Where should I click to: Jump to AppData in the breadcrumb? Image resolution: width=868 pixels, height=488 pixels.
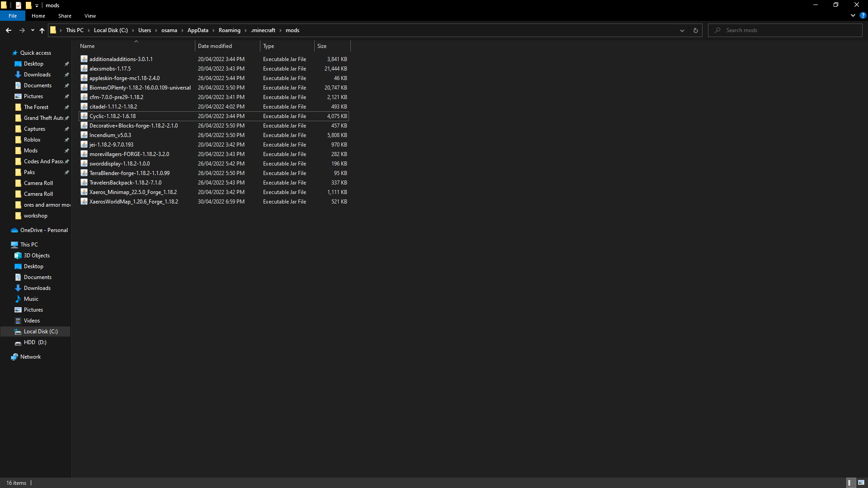[x=198, y=30]
